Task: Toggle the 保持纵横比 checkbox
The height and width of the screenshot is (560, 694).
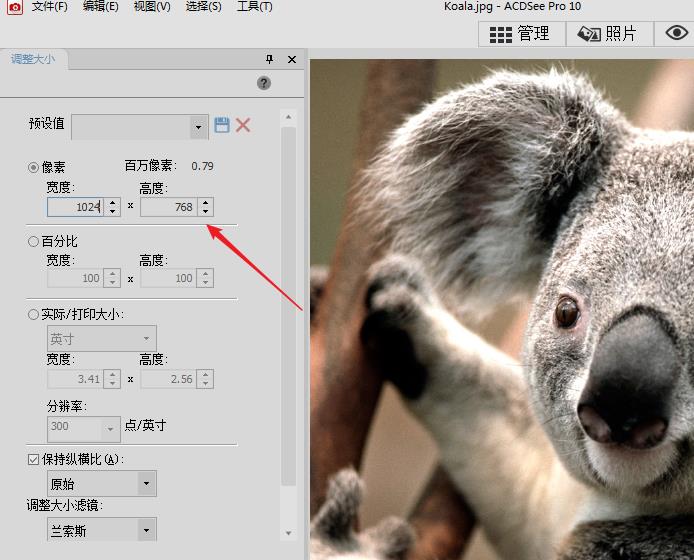Action: tap(33, 460)
